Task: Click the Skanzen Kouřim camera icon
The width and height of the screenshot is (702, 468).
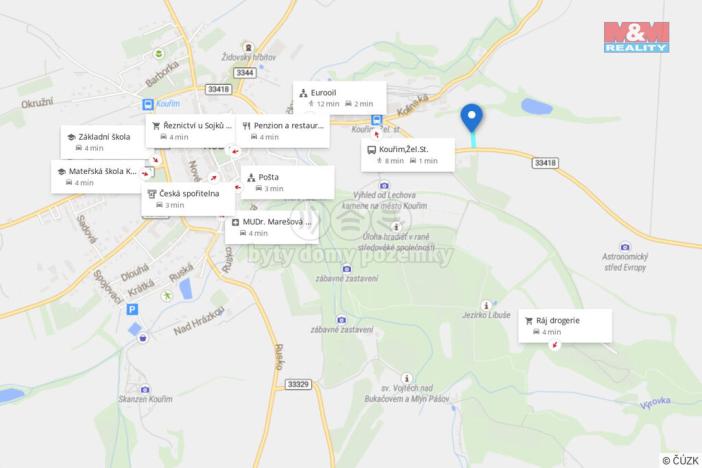Action: [145, 390]
